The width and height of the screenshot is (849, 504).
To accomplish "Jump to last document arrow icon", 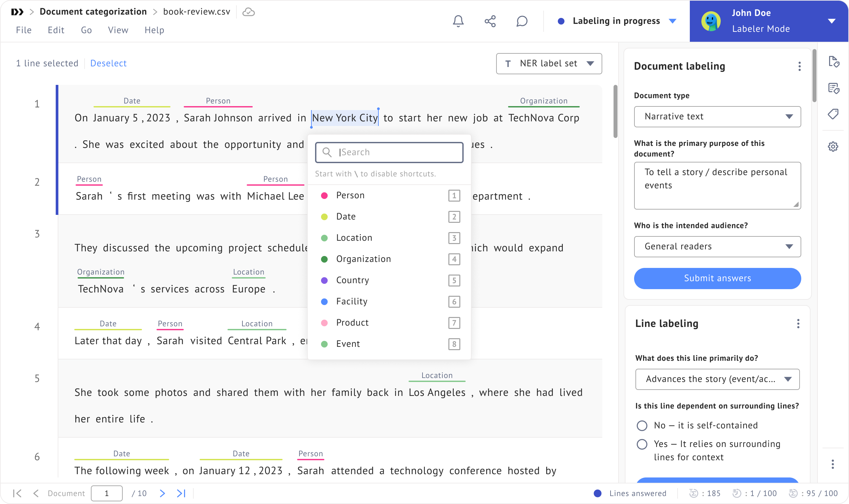I will [x=181, y=493].
